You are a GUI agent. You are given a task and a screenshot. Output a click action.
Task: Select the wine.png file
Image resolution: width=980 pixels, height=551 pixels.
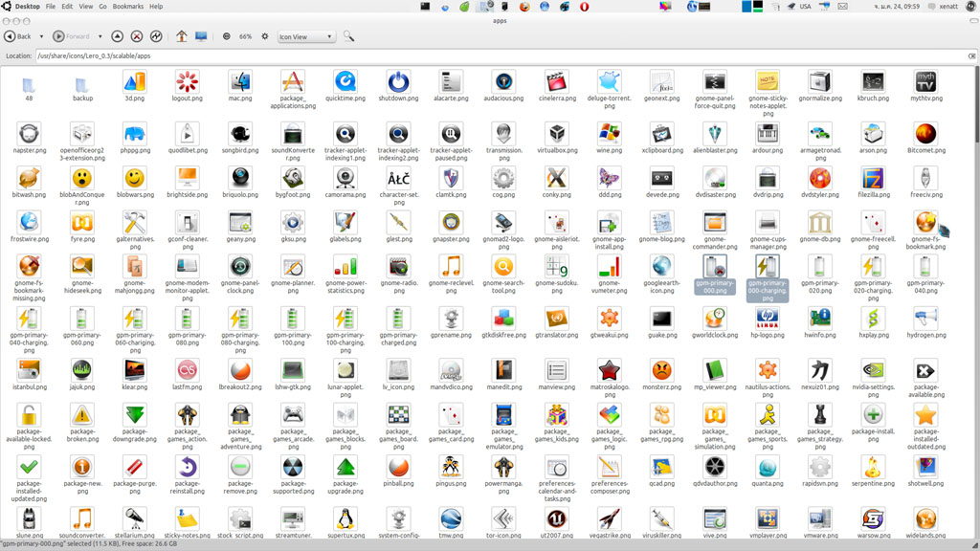click(609, 138)
